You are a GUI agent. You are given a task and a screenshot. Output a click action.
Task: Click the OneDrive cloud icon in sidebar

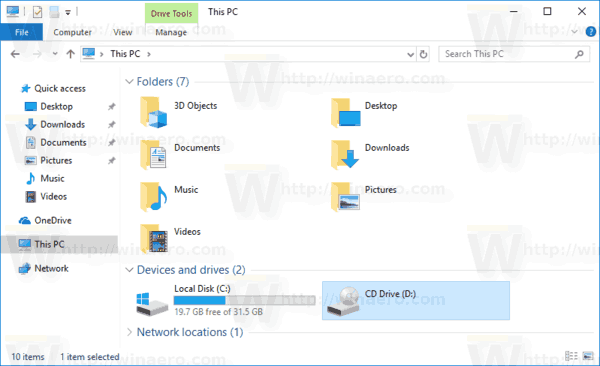click(25, 221)
